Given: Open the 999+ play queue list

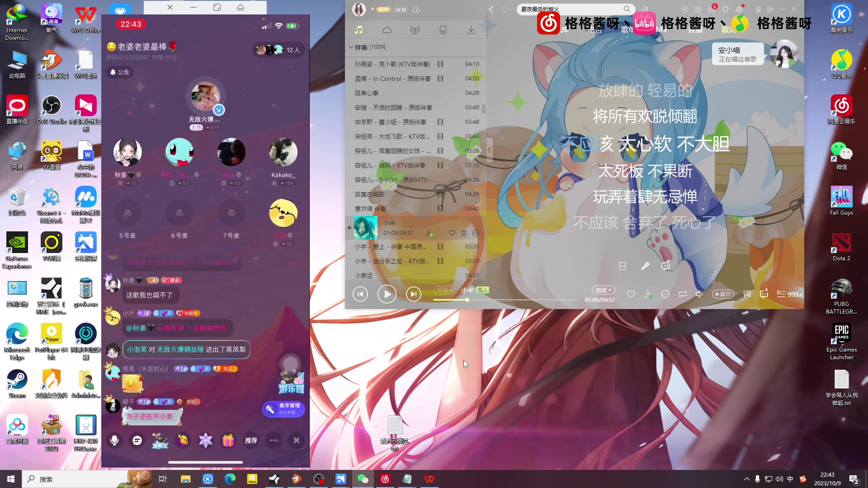Looking at the screenshot, I should (x=789, y=294).
